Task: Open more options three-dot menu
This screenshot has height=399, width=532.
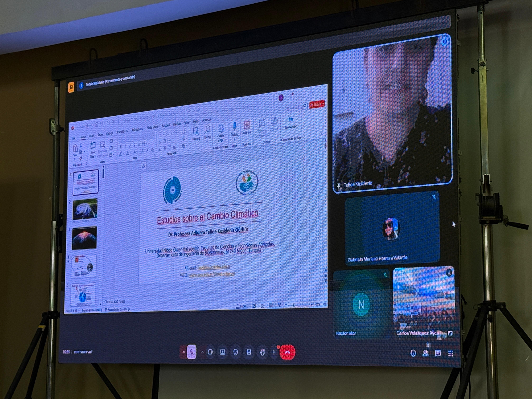Action: (274, 352)
